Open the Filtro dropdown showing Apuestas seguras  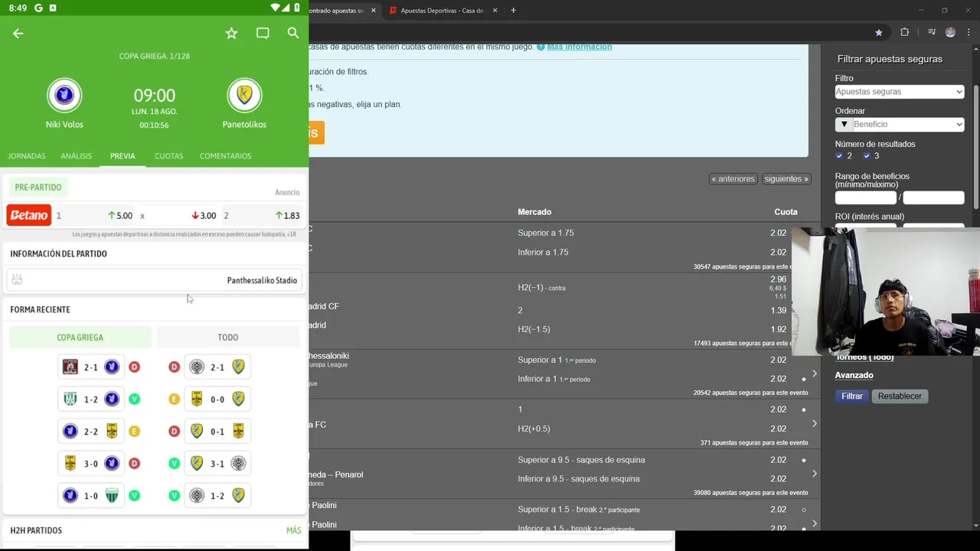(900, 92)
